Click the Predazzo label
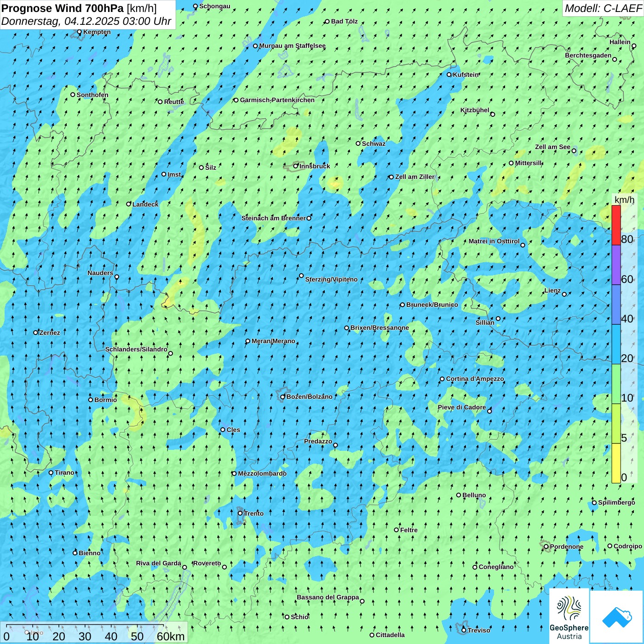 coord(318,441)
